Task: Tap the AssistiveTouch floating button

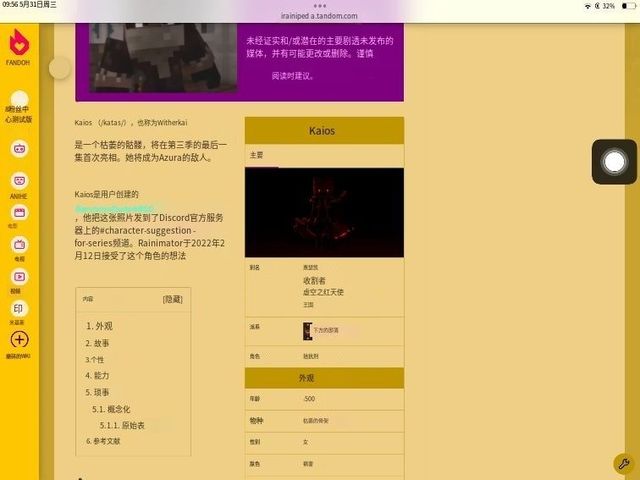Action: point(614,161)
